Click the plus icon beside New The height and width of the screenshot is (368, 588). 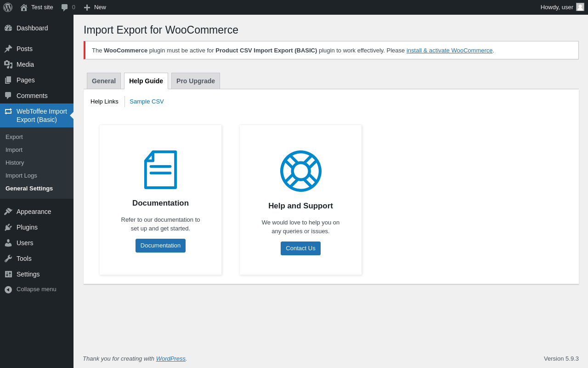click(x=87, y=7)
